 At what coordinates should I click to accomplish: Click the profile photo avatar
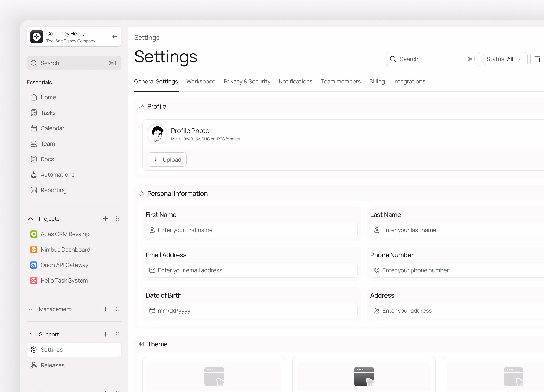coord(157,134)
